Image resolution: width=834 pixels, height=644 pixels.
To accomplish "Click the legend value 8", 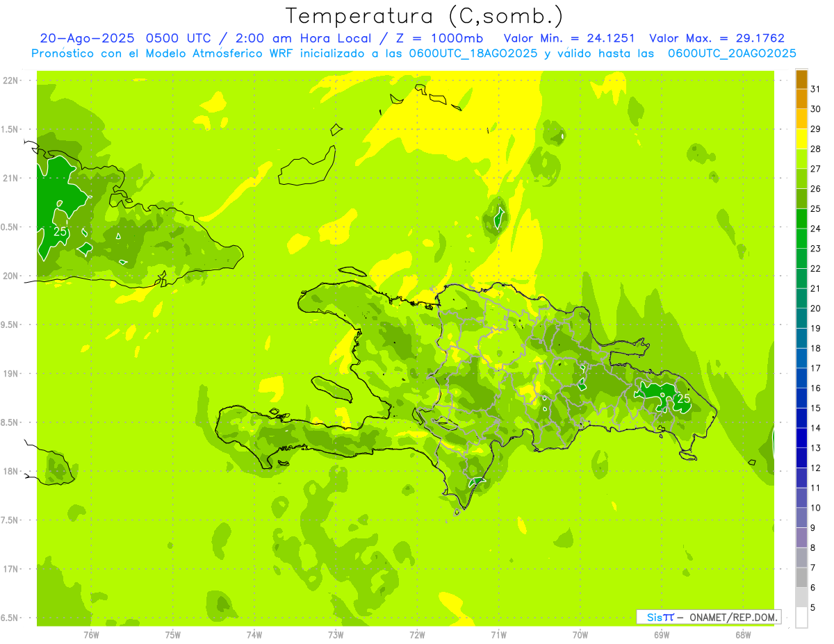I will [813, 547].
